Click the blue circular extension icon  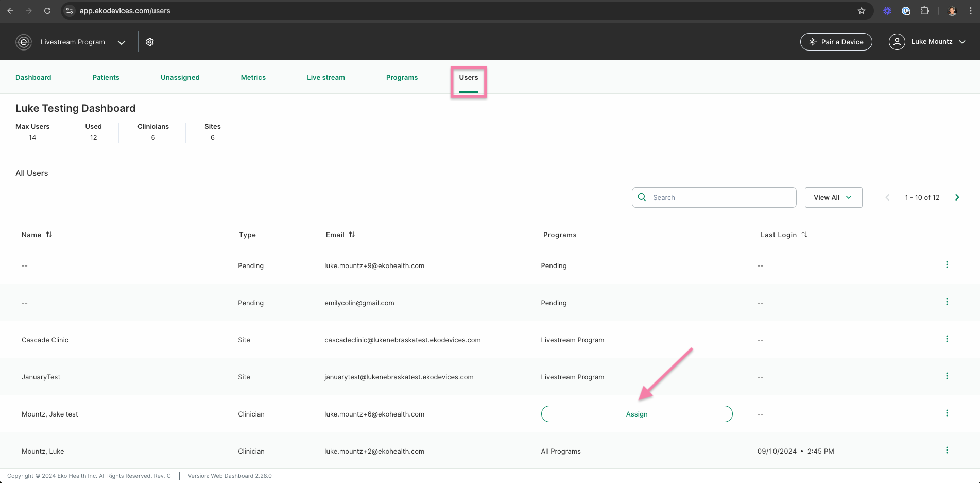(906, 10)
